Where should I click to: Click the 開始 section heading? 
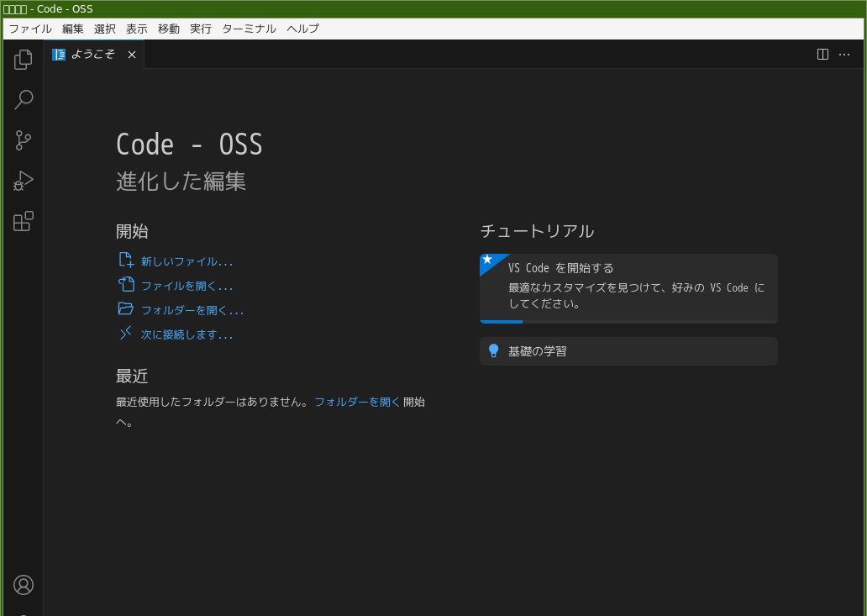coord(132,231)
